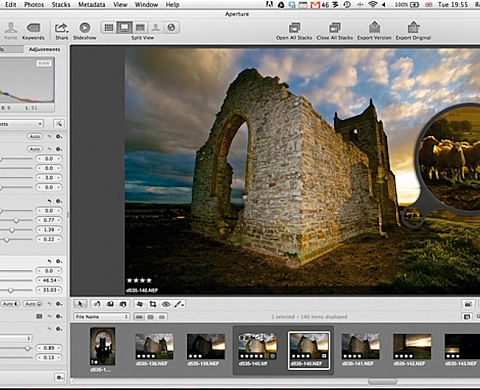Switch browser to list view
480x390 pixels.
point(162,317)
